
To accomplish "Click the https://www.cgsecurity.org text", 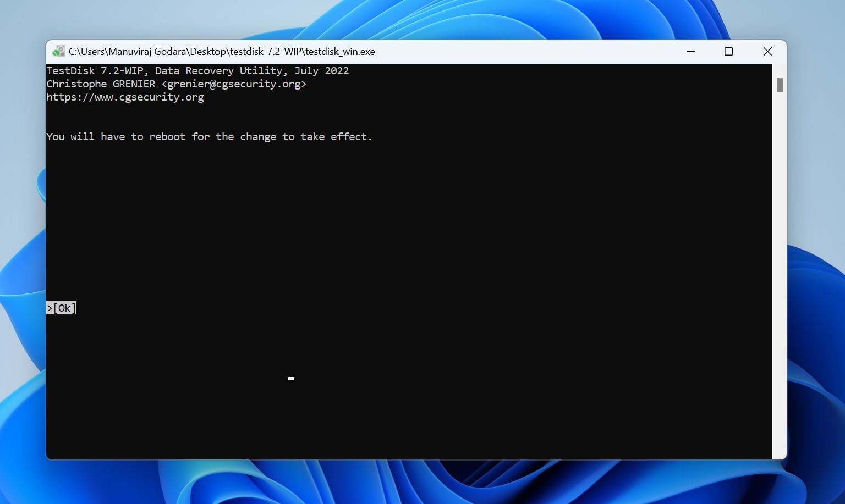I will pyautogui.click(x=125, y=97).
